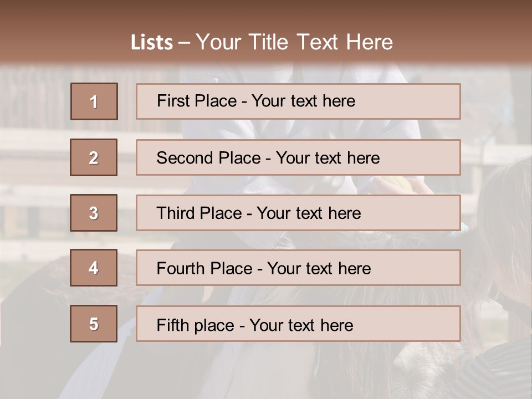The width and height of the screenshot is (532, 399).
Task: Select the number 1 box
Action: (94, 101)
